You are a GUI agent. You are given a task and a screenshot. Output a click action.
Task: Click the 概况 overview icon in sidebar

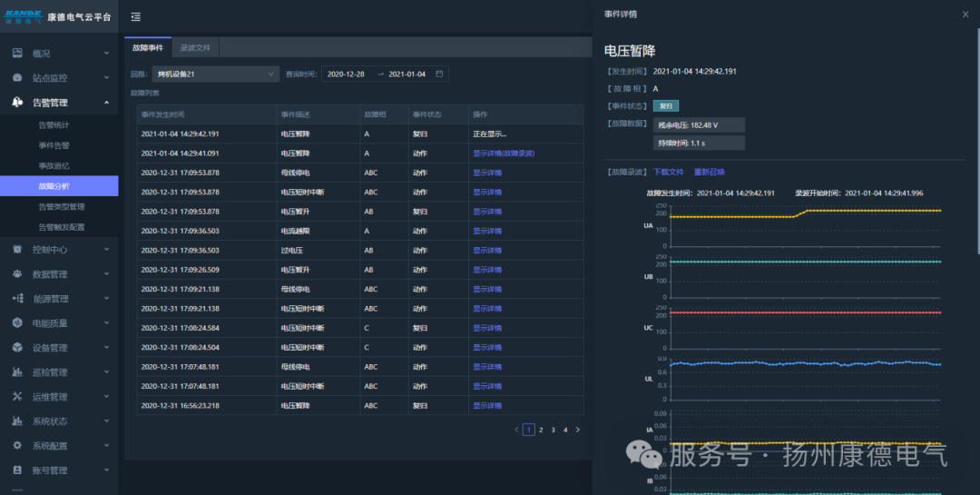[x=17, y=54]
